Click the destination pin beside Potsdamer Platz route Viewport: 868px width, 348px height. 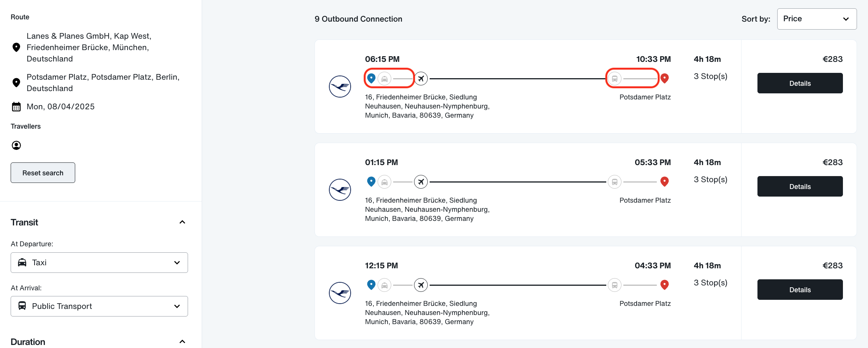16,83
